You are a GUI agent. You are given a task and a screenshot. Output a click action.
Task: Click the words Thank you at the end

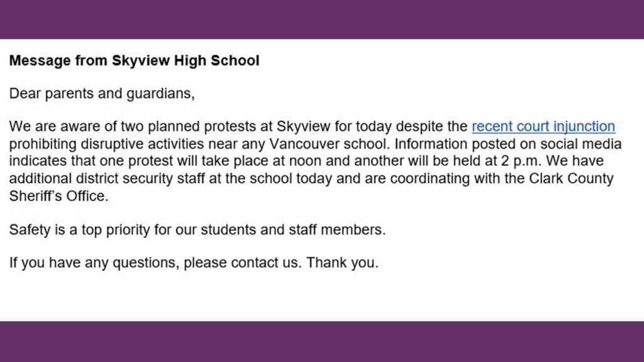[x=343, y=263]
